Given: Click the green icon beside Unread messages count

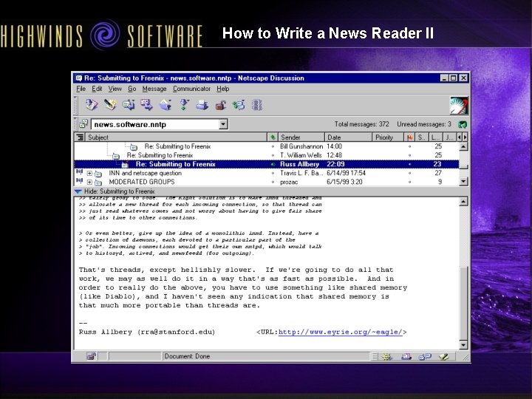Looking at the screenshot, I should 463,124.
